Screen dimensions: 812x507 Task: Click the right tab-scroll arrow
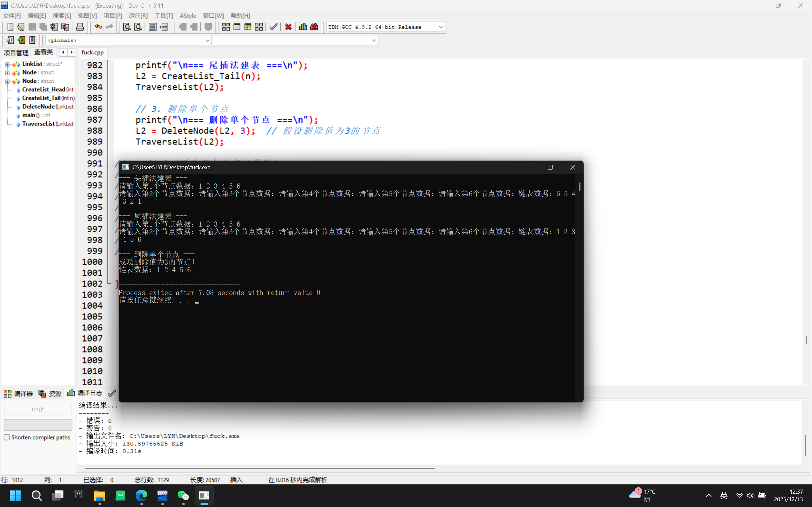point(71,52)
